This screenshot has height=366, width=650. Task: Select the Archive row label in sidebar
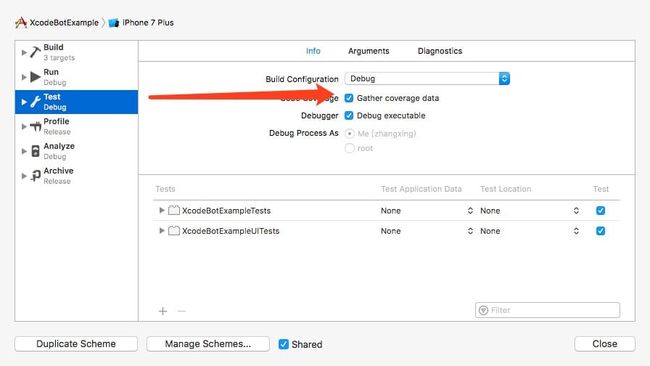click(58, 171)
